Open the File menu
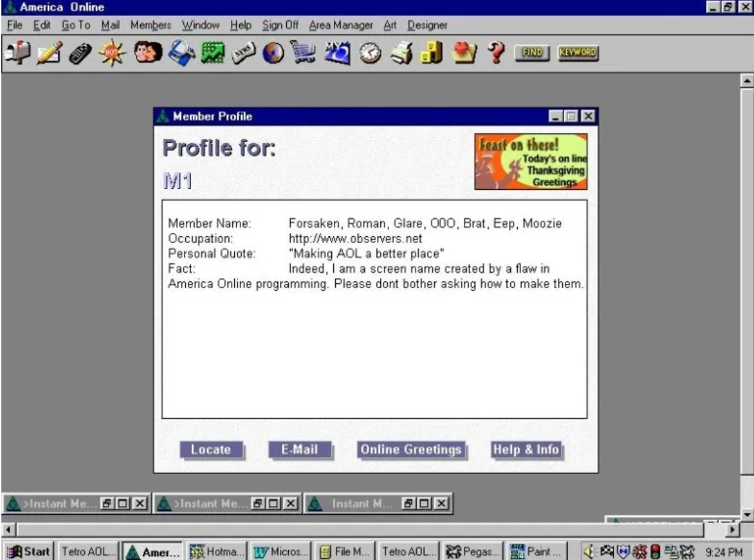This screenshot has width=754, height=560. pos(14,25)
